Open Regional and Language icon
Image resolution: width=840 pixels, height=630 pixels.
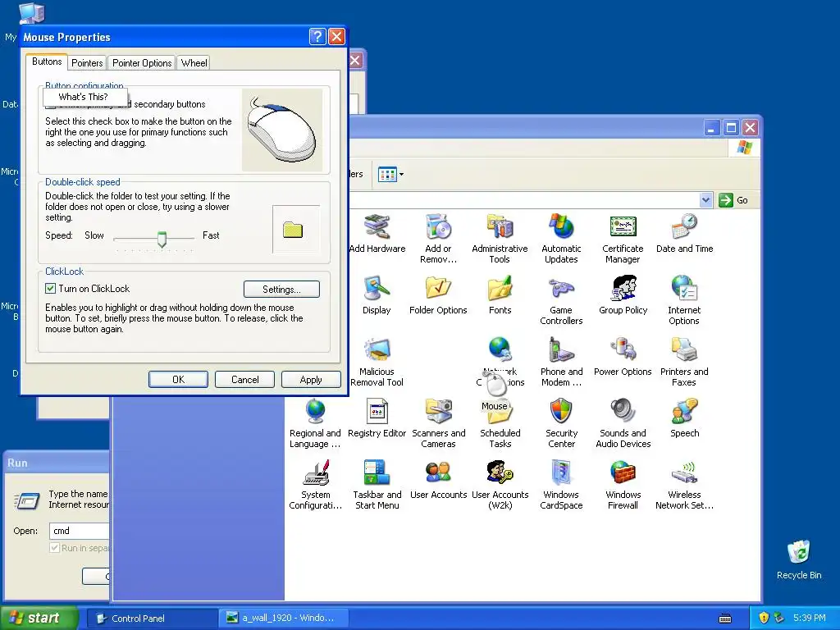pos(315,423)
